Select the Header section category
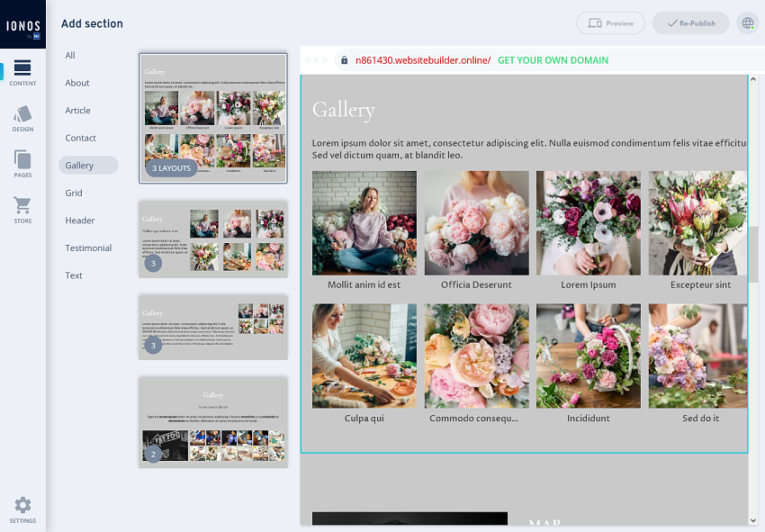The width and height of the screenshot is (765, 532). tap(79, 221)
